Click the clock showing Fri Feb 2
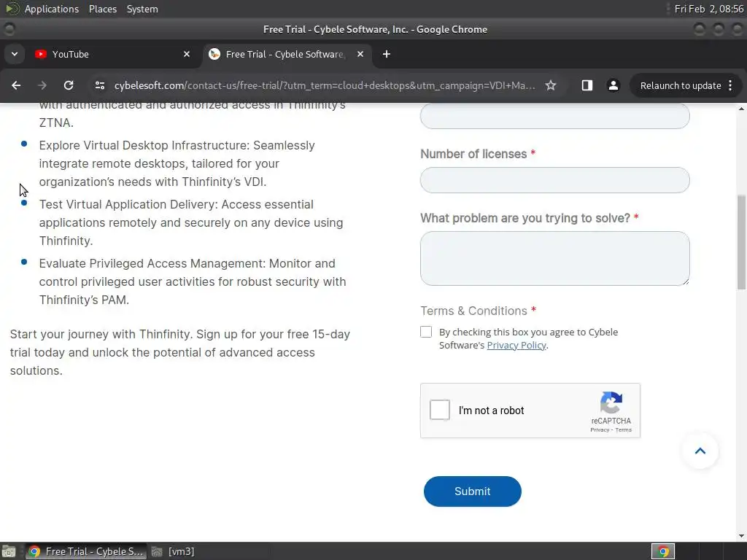Image resolution: width=747 pixels, height=560 pixels. click(708, 9)
